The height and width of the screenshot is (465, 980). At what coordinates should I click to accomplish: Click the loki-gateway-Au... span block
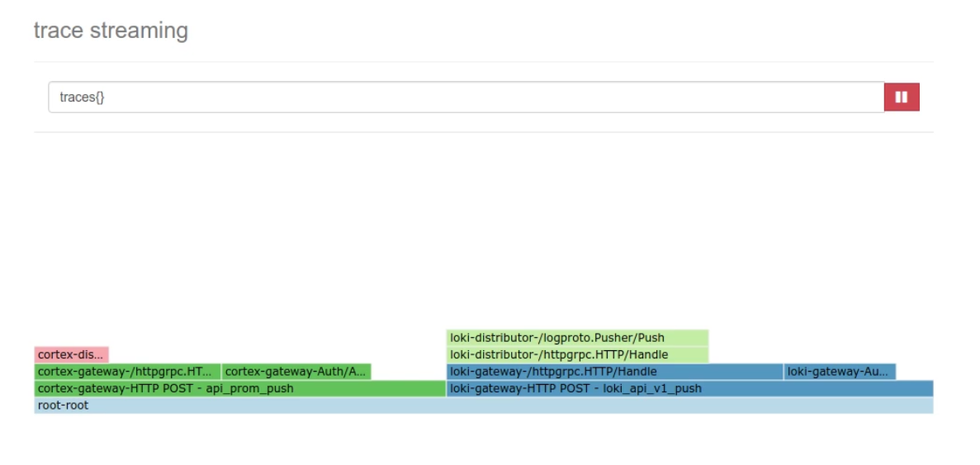tap(840, 372)
